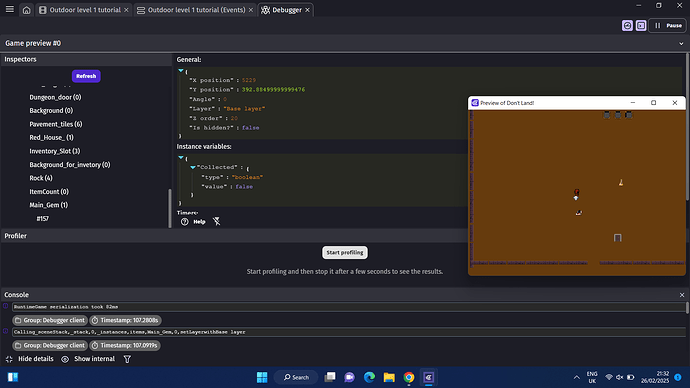The image size is (690, 388).
Task: Toggle Show internal console messages
Action: tap(88, 359)
